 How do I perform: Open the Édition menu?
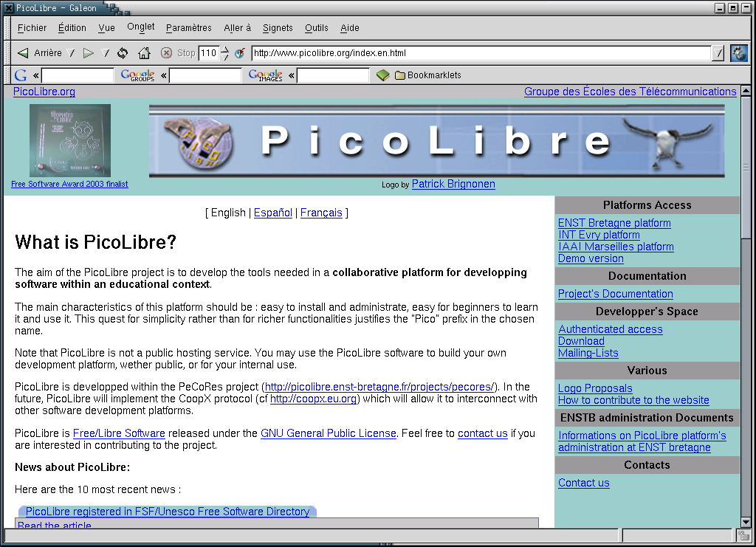pos(72,28)
